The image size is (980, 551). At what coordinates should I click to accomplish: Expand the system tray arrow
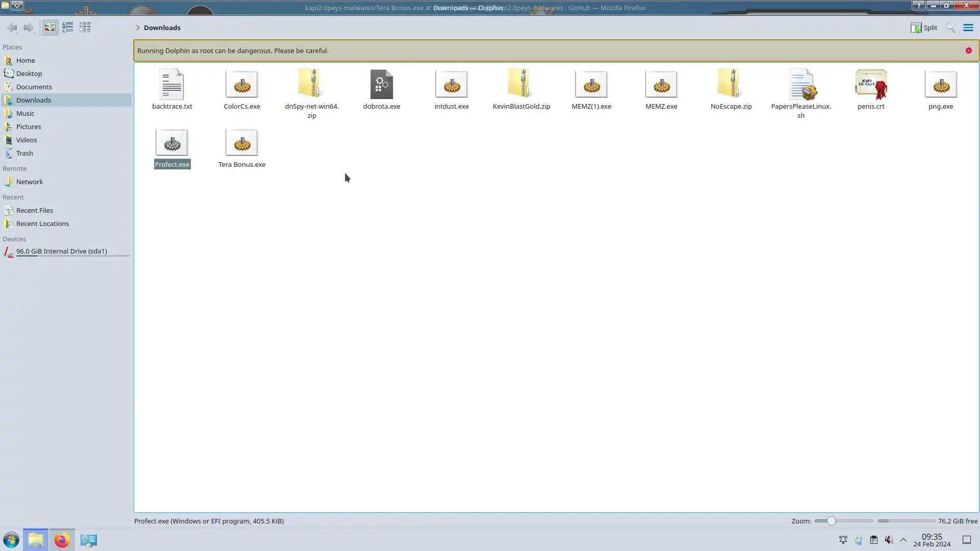903,540
